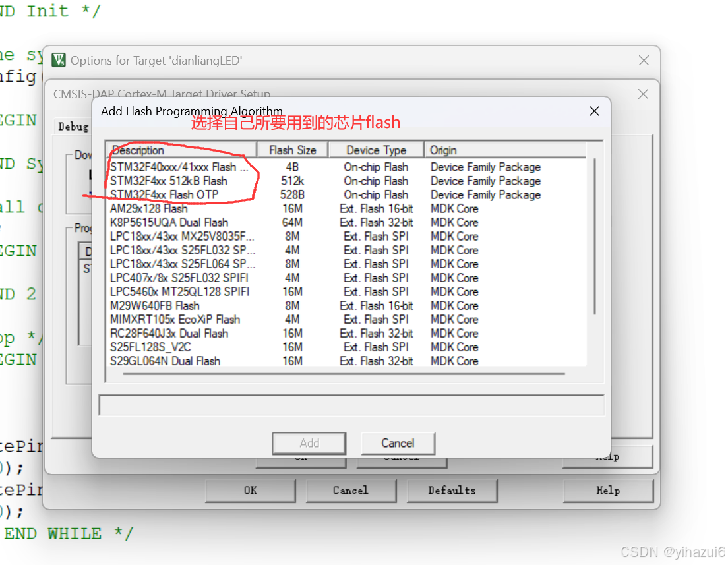Click the horizontal scrollbar of algorithm list
728x565 pixels.
344,374
